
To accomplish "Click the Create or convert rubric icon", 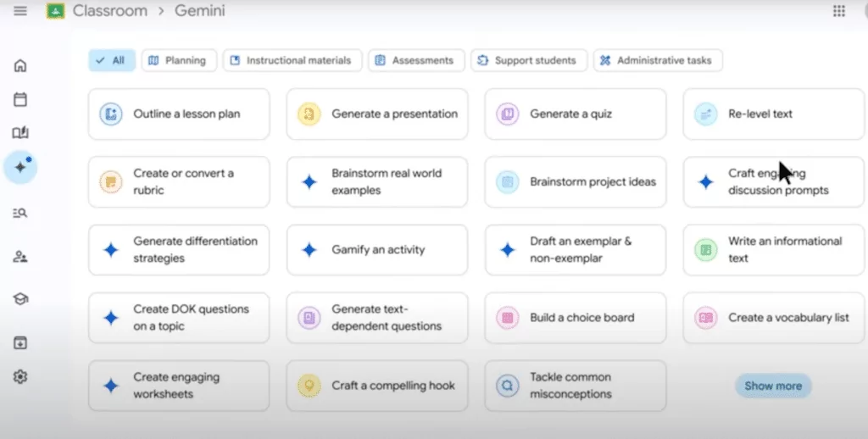I will pyautogui.click(x=111, y=181).
